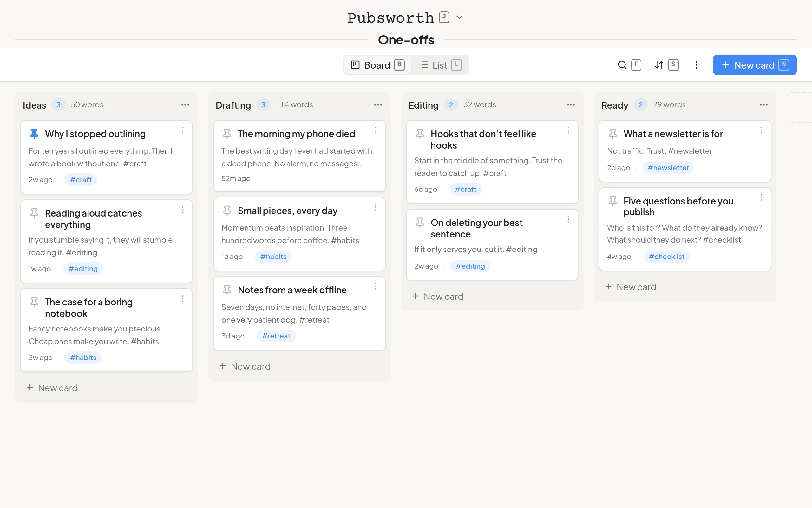Open 'Small pieces, every day' card title
This screenshot has height=508, width=812.
(288, 211)
